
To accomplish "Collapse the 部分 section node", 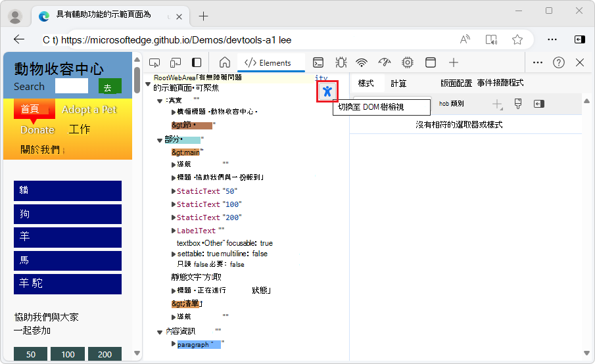I will coord(160,141).
